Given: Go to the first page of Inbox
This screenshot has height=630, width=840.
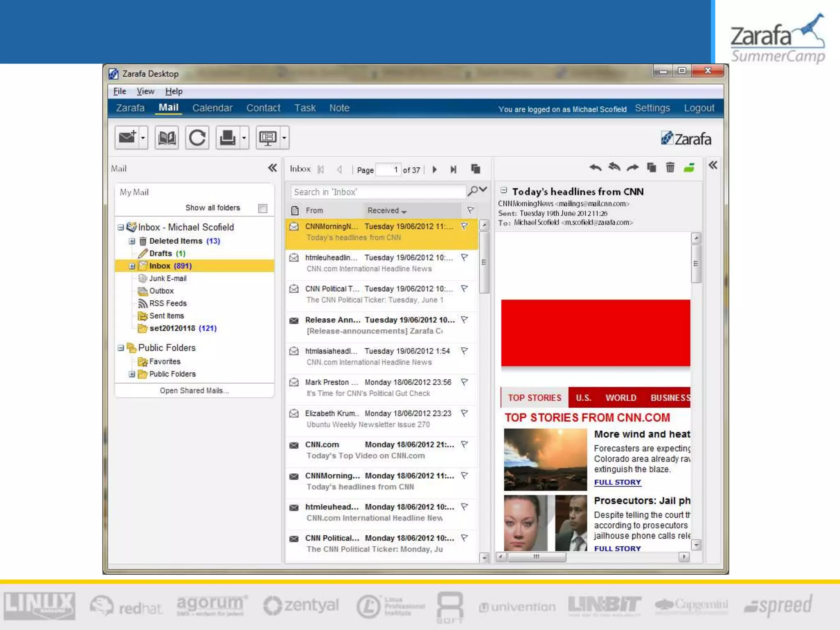Looking at the screenshot, I should [x=321, y=169].
